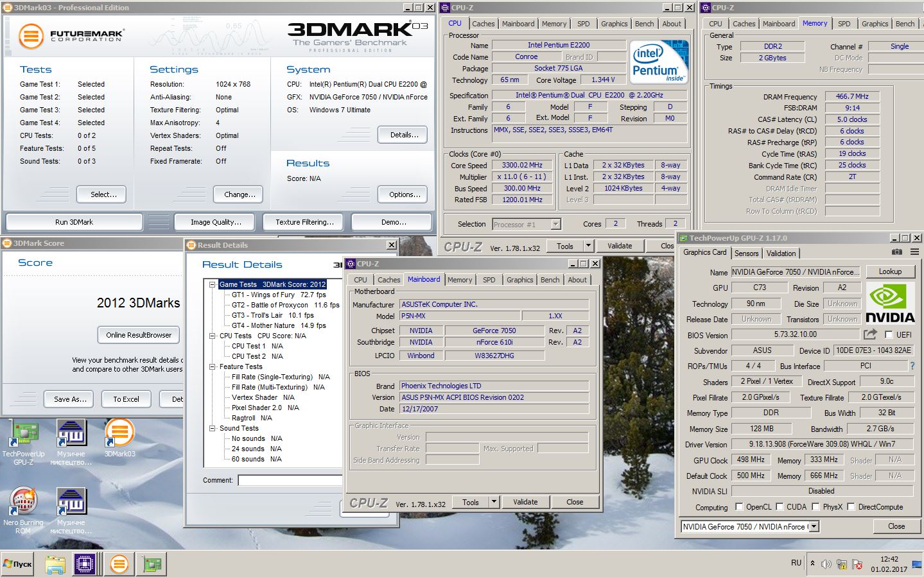Click Intel Pentium logo in CPU-Z
Screen dimensions: 924x577
pos(659,62)
